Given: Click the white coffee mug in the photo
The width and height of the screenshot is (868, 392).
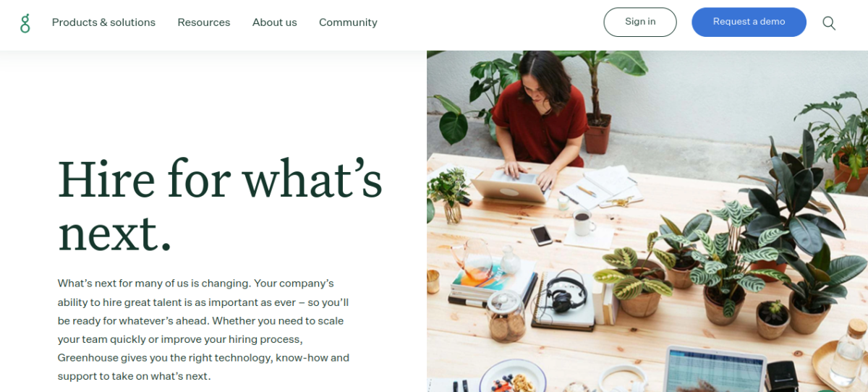Looking at the screenshot, I should coord(584,223).
